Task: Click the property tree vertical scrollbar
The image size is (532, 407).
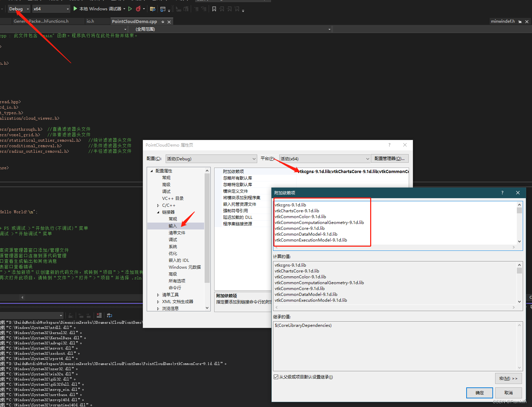Action: point(207,239)
